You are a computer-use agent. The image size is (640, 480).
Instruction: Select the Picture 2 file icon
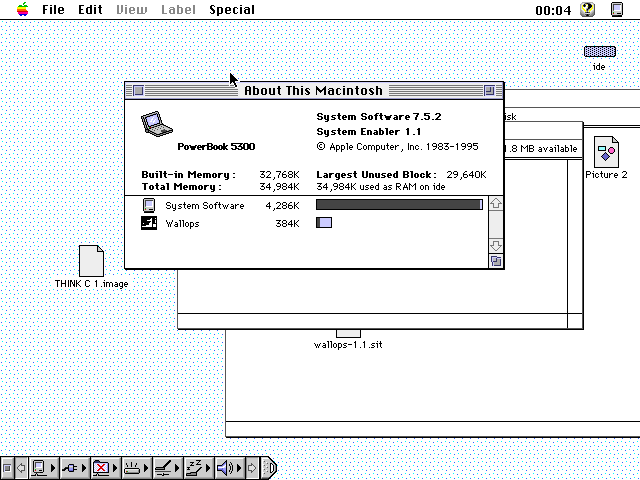pyautogui.click(x=605, y=153)
